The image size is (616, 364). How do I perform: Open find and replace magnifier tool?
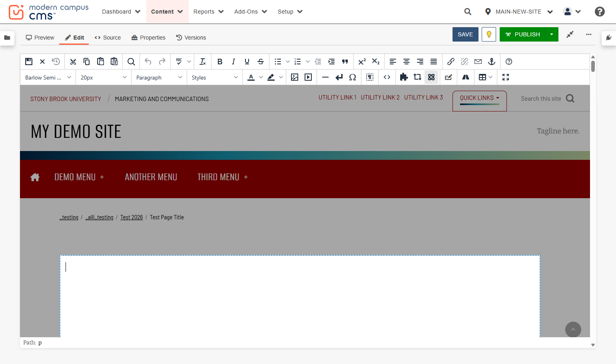[x=131, y=62]
